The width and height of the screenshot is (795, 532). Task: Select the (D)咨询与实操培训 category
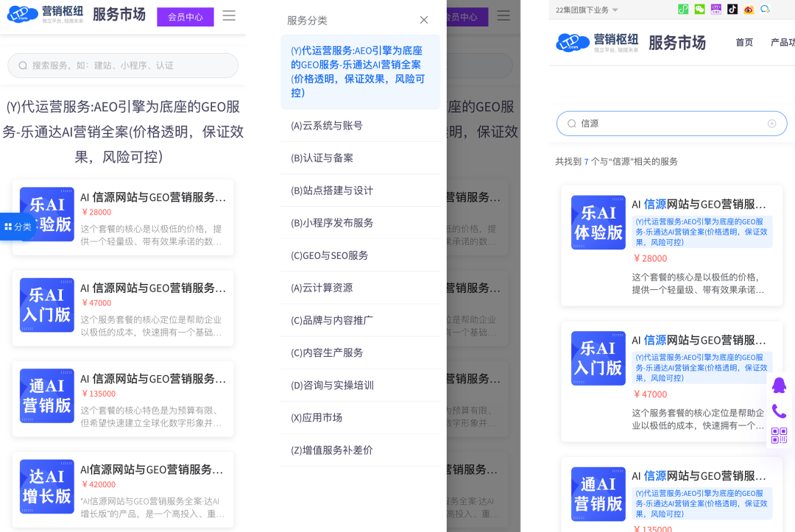(x=361, y=385)
